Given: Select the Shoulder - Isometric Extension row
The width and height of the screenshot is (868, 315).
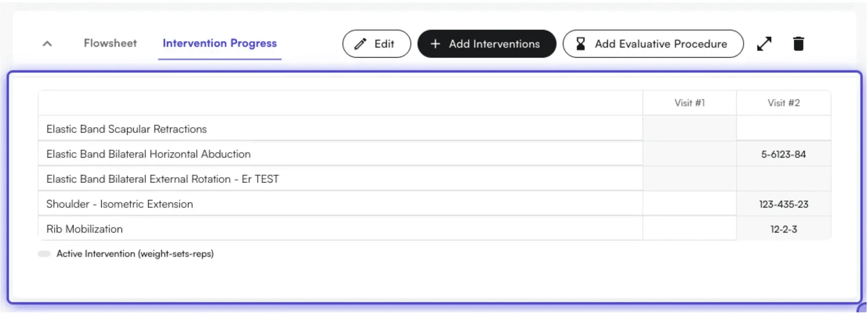Looking at the screenshot, I should click(x=120, y=204).
